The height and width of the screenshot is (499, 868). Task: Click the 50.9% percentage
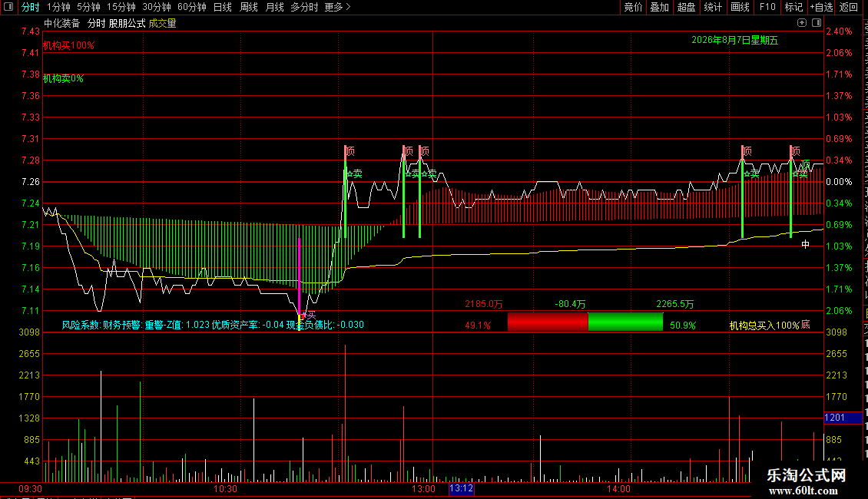[683, 326]
